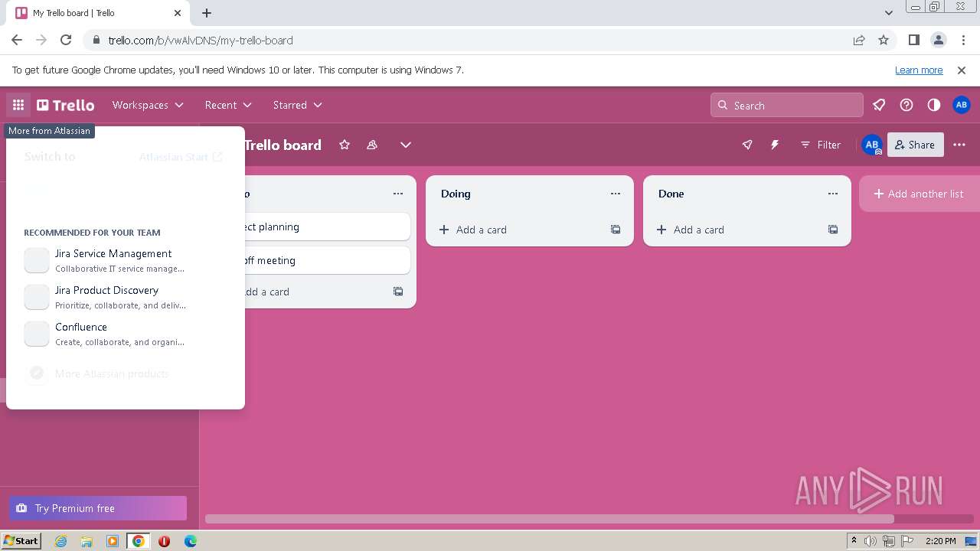Image resolution: width=980 pixels, height=551 pixels.
Task: Share this page icon in address bar
Action: coord(859,40)
